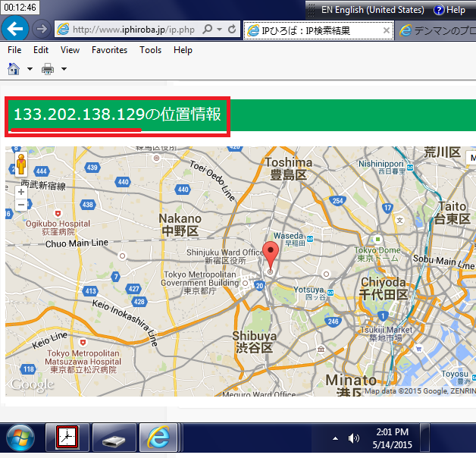Image resolution: width=476 pixels, height=458 pixels.
Task: Click the browser Back arrow button
Action: [x=15, y=29]
